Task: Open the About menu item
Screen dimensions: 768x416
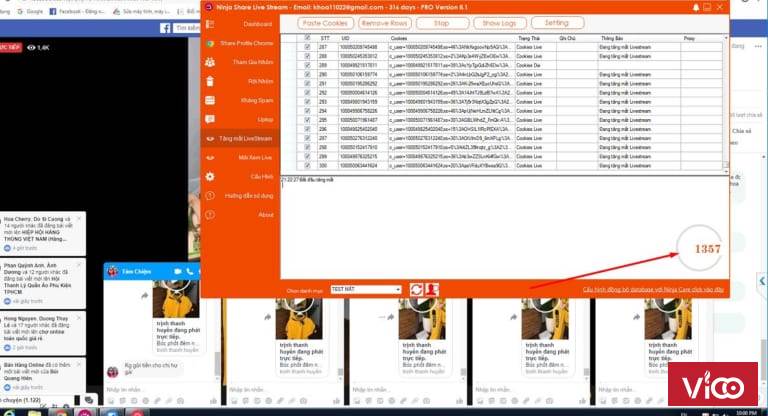Action: pyautogui.click(x=240, y=215)
